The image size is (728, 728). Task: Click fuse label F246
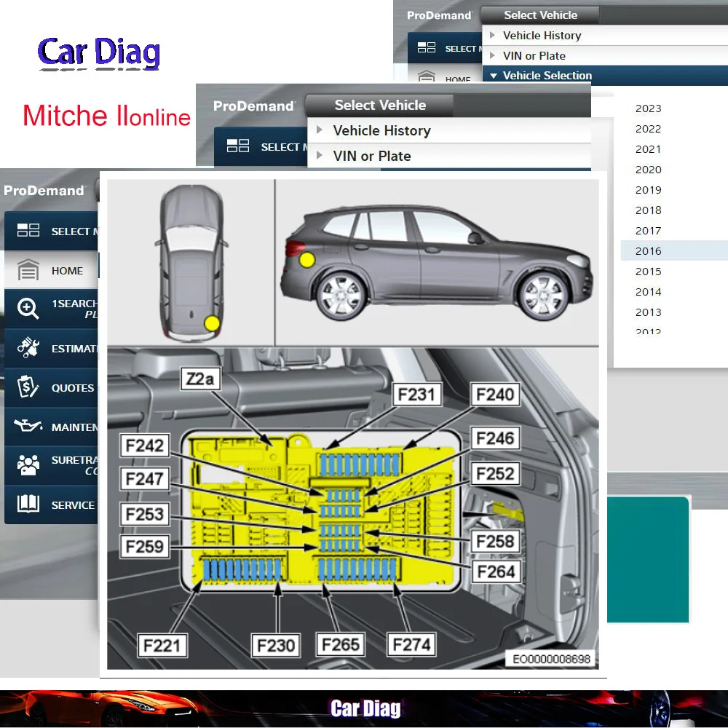(x=495, y=438)
